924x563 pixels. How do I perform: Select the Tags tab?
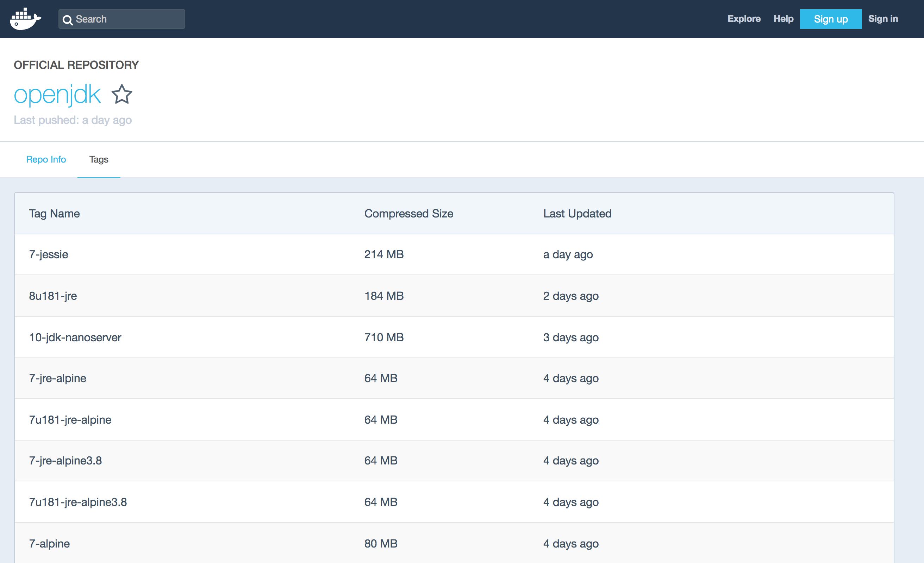[99, 159]
